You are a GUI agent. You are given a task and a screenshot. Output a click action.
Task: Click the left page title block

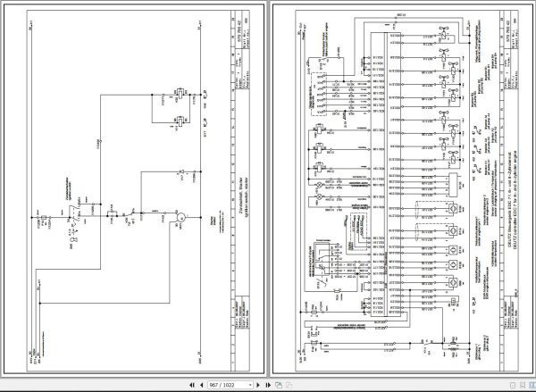pyautogui.click(x=242, y=191)
